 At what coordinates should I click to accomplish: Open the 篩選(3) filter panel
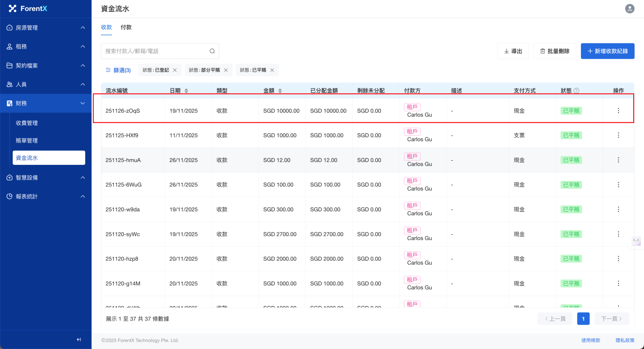point(118,70)
